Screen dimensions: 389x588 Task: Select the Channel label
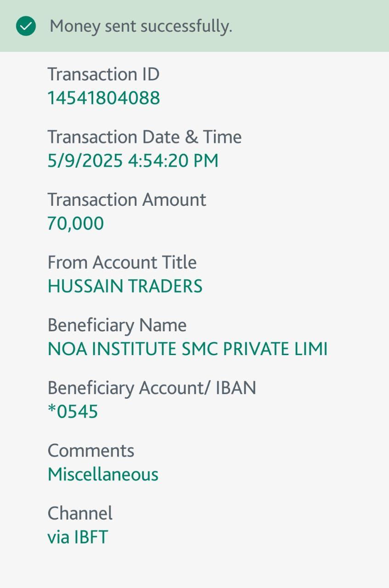[80, 513]
